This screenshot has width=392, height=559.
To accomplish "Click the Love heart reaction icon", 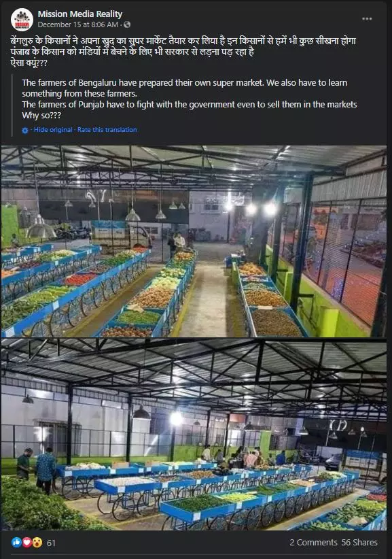I will click(26, 542).
